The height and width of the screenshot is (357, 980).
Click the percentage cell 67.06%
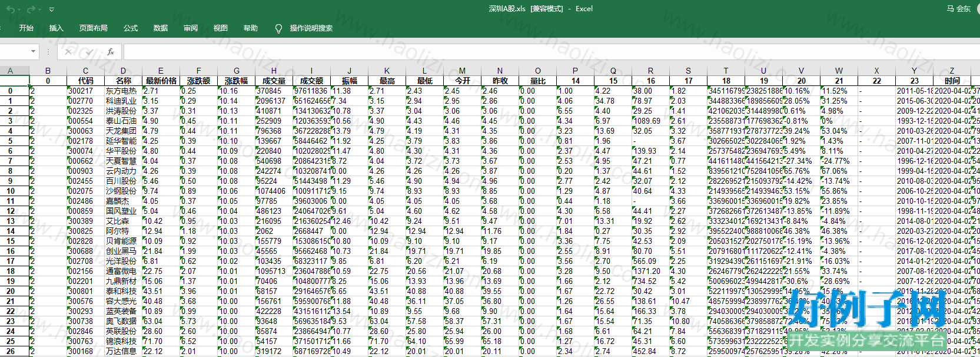click(839, 171)
